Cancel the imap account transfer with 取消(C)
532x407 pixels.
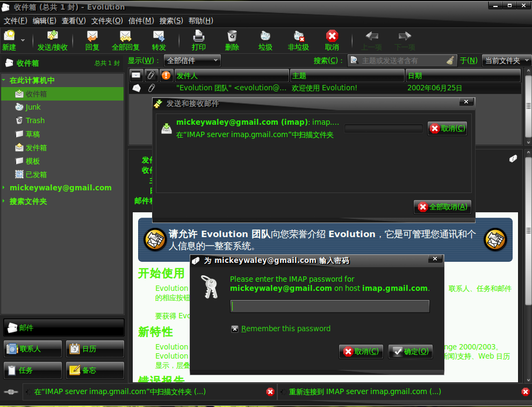[447, 128]
